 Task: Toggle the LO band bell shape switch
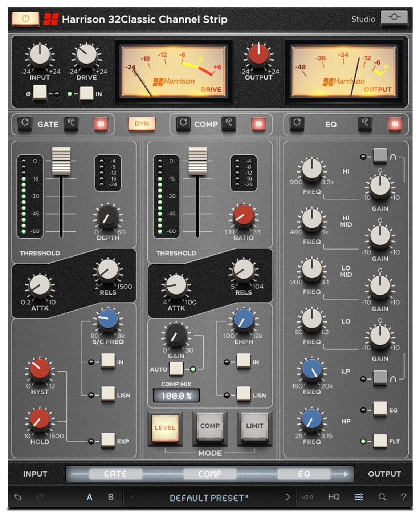click(x=380, y=378)
